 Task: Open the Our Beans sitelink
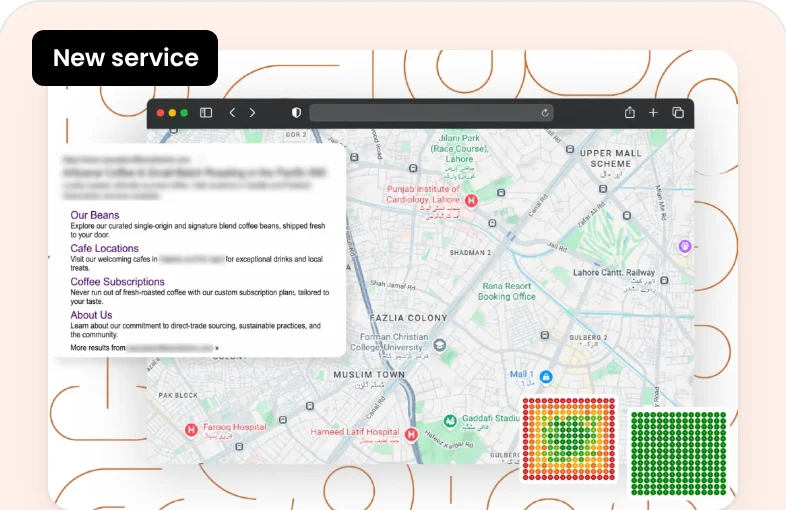click(95, 215)
